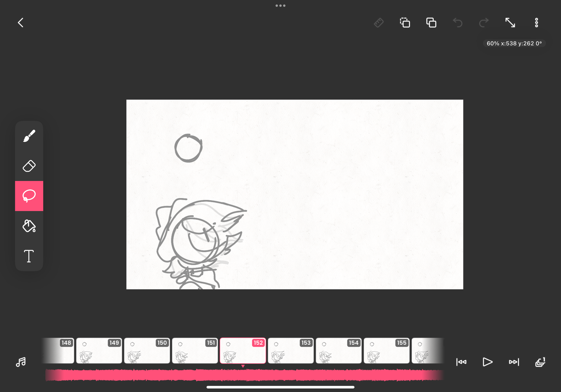Undo the last action
Viewport: 561px width, 392px height.
(x=458, y=23)
